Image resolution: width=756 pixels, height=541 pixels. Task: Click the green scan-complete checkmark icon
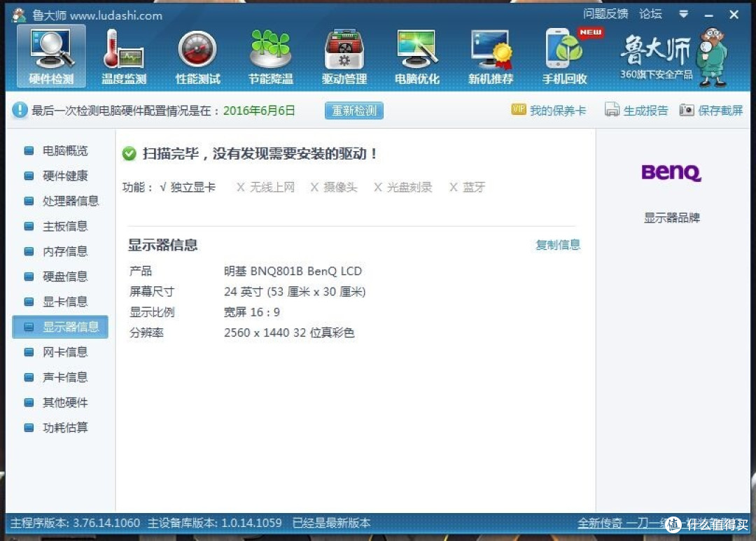[129, 154]
